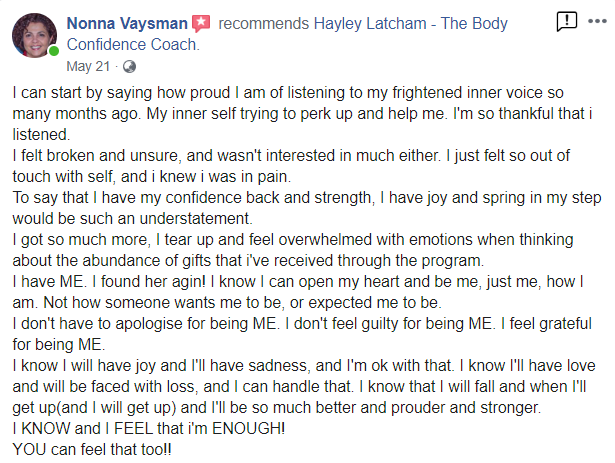Open the May 21 timestamp link
615x463 pixels.
pyautogui.click(x=88, y=66)
